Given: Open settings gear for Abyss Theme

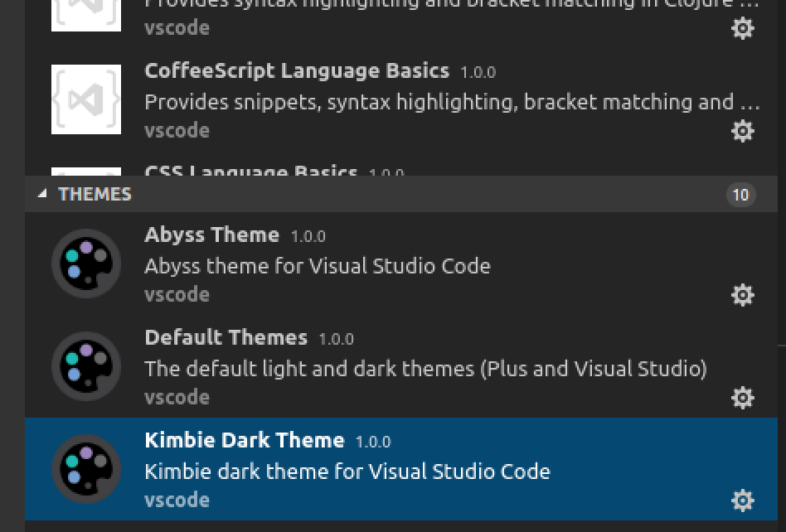Looking at the screenshot, I should tap(743, 295).
